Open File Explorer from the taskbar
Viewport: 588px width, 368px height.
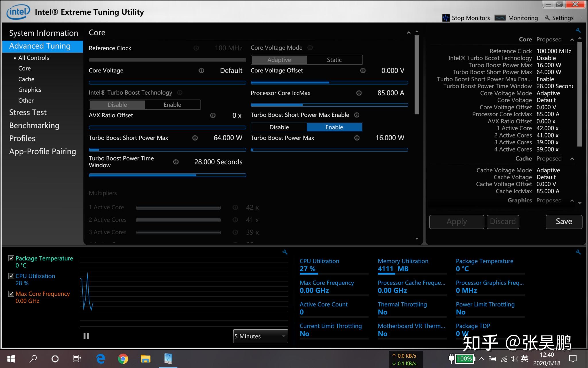[146, 359]
